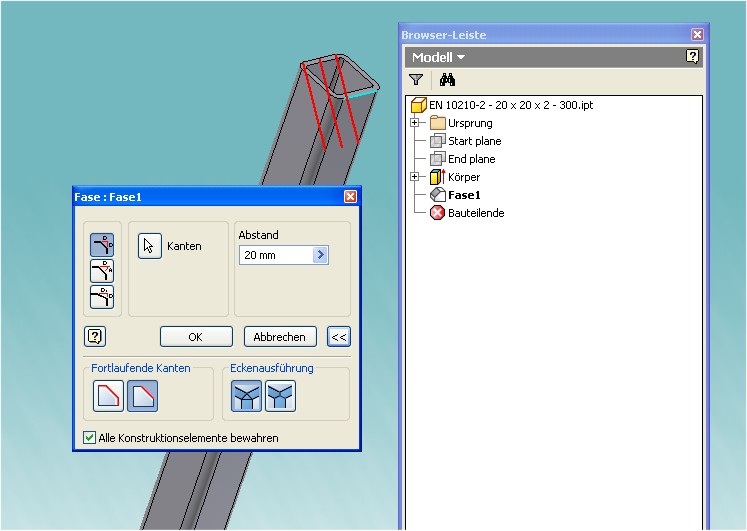
Task: Select the Bauteilende marker in tree
Action: point(476,213)
